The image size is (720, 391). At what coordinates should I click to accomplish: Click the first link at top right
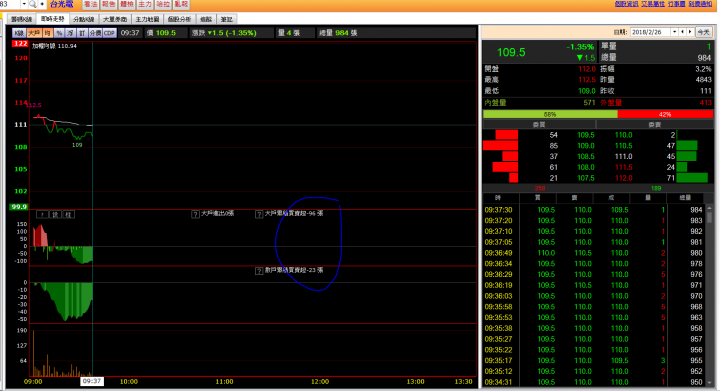(x=626, y=4)
